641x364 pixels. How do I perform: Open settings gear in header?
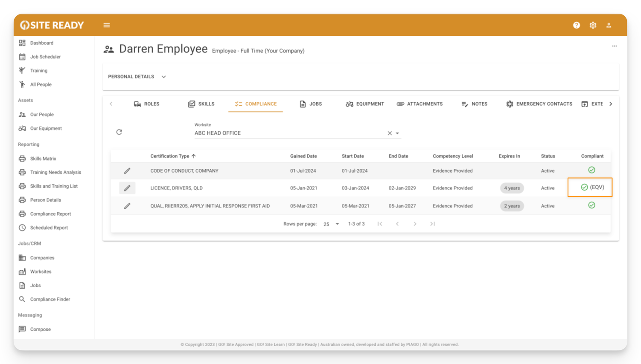pos(593,25)
